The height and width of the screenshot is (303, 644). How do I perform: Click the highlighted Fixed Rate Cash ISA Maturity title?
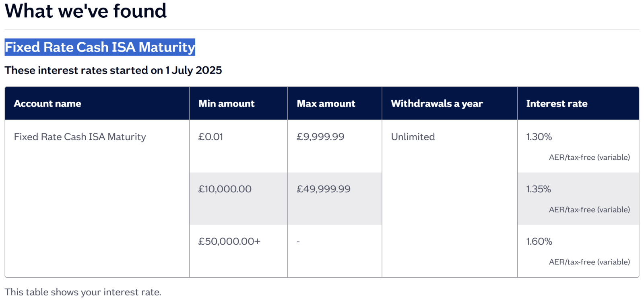click(100, 47)
